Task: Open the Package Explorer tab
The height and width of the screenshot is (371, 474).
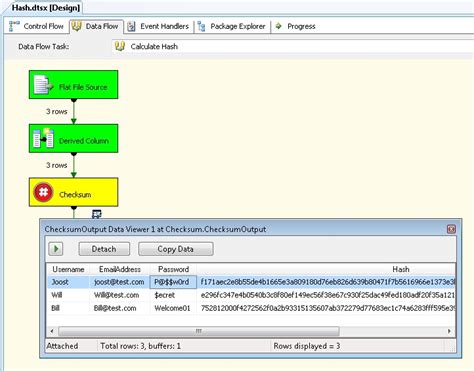Action: point(232,26)
